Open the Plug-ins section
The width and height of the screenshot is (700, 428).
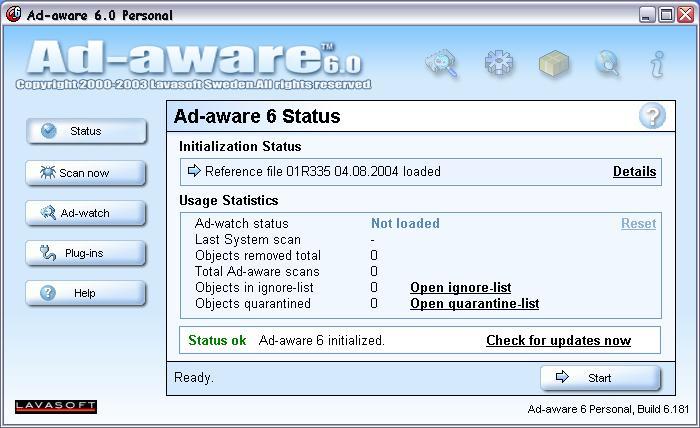pyautogui.click(x=86, y=253)
